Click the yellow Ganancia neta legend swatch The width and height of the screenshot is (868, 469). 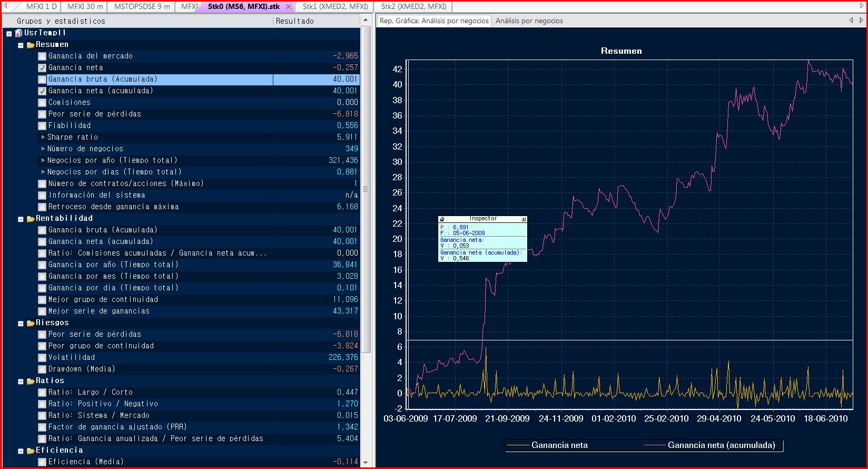[x=517, y=445]
